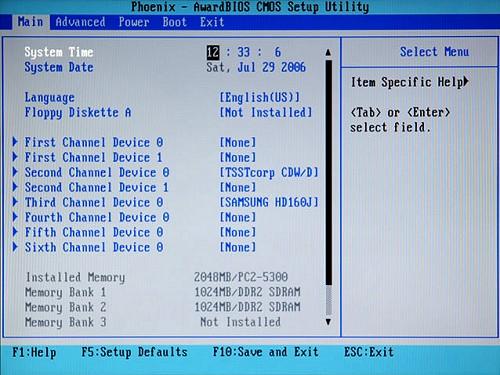Expand arrow for Second Channel Device 1
Viewport: 500px width, 375px height.
click(15, 187)
